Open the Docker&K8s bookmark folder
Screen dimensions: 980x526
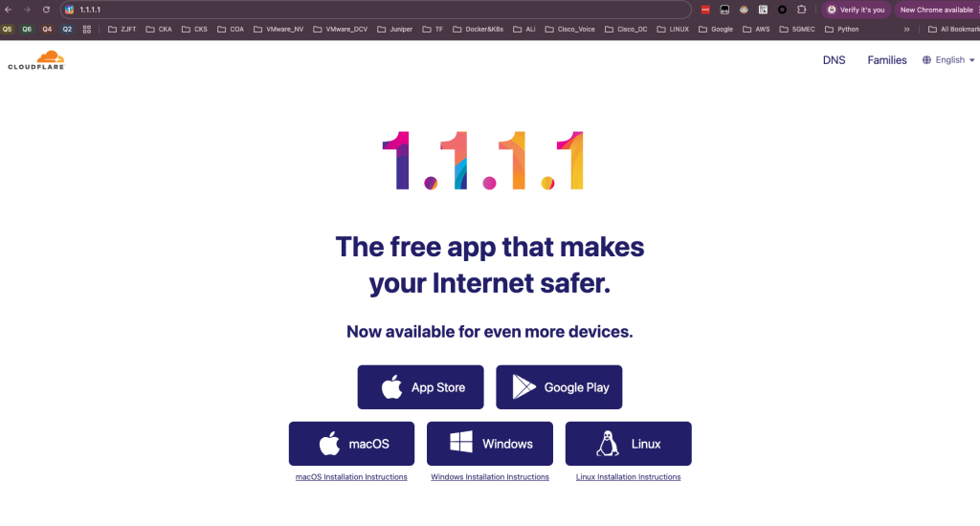pos(479,30)
